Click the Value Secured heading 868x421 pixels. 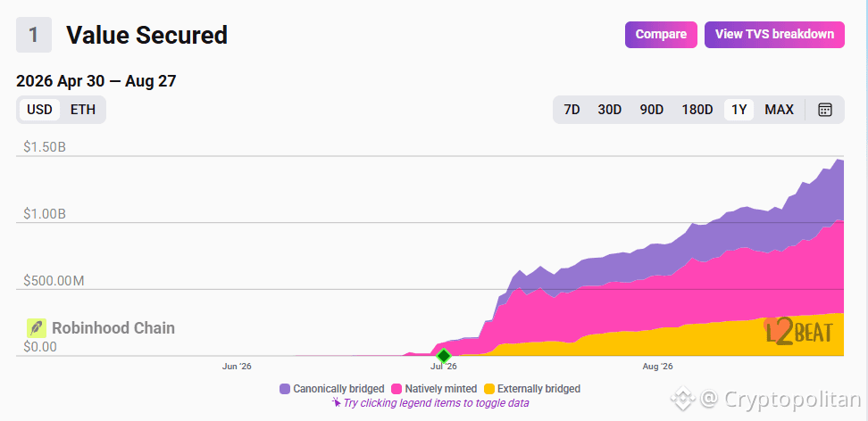click(146, 35)
